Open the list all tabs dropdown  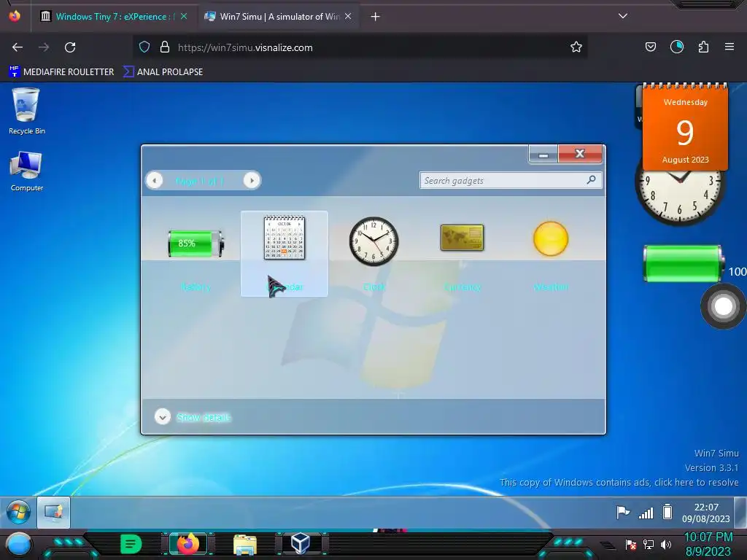[623, 16]
